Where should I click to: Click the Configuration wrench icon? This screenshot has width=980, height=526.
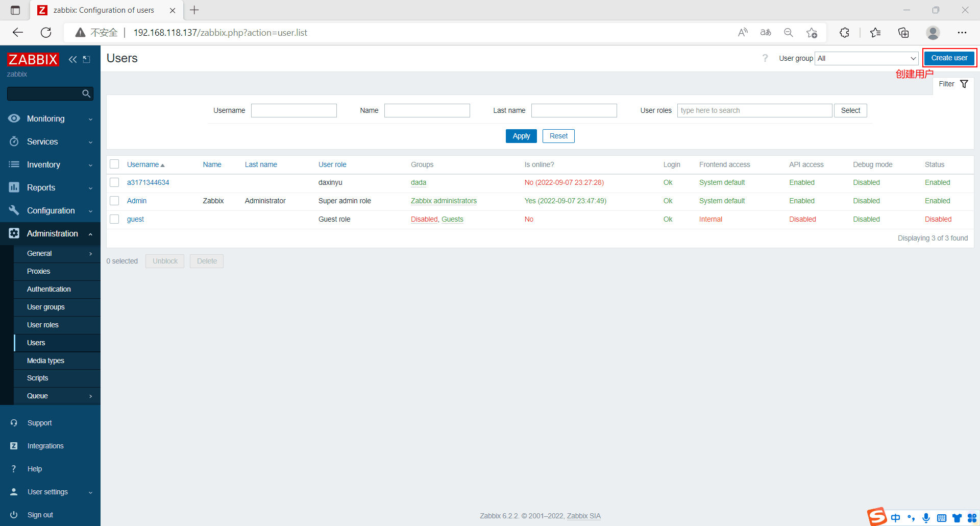point(14,210)
